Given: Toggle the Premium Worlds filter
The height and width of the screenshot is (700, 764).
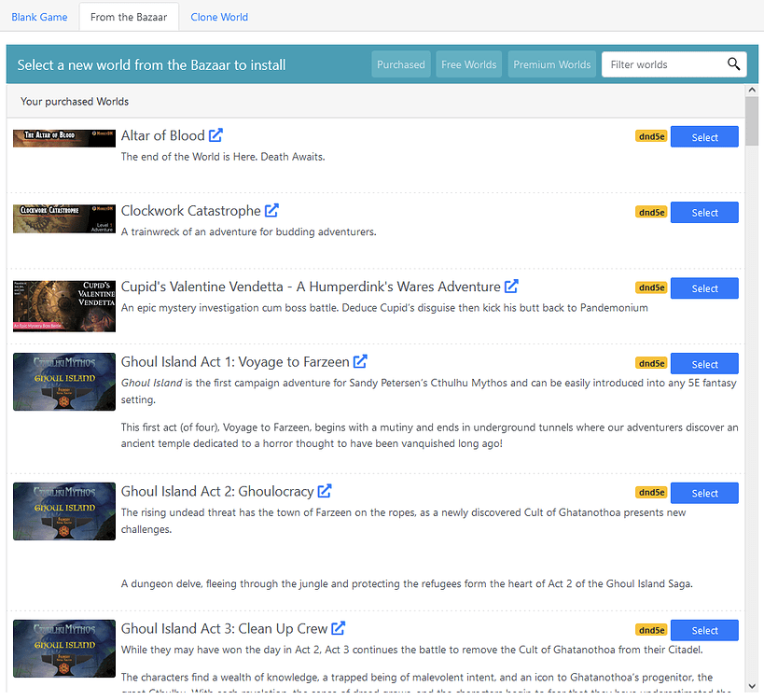Looking at the screenshot, I should pos(552,64).
